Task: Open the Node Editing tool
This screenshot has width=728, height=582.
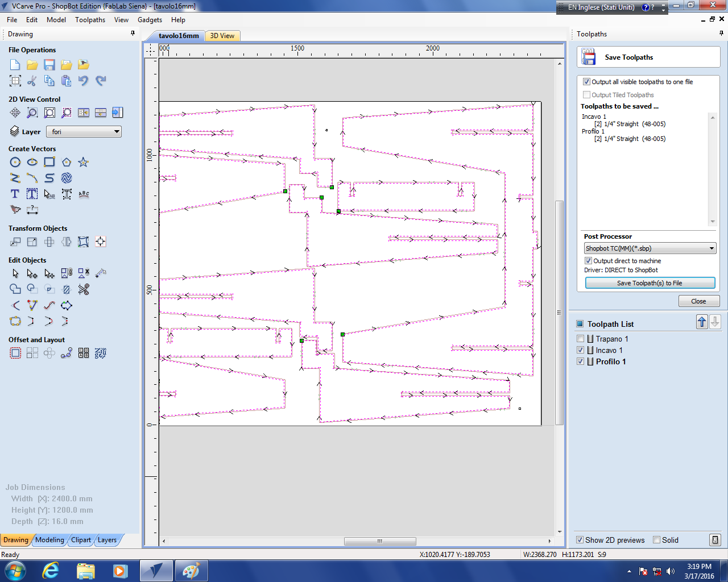Action: click(x=32, y=273)
